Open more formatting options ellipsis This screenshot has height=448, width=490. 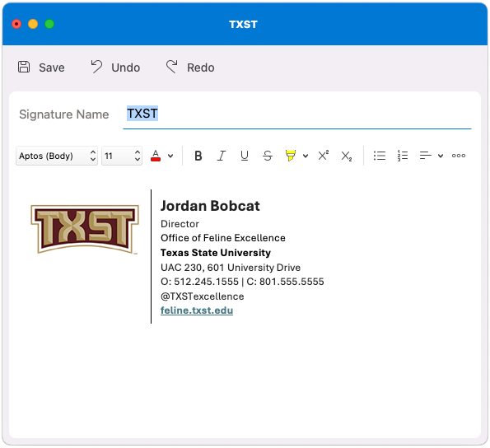tap(459, 156)
